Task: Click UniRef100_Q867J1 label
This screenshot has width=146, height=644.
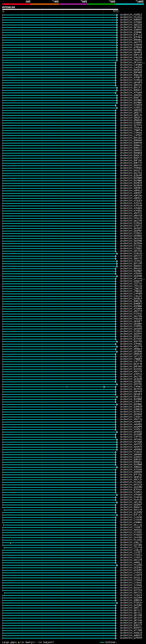Action: coord(131,608)
